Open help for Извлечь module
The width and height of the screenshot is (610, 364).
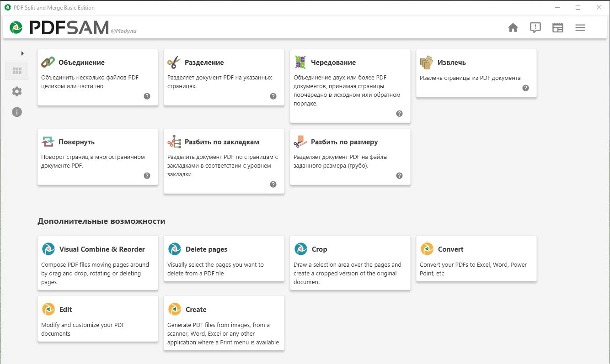point(526,88)
